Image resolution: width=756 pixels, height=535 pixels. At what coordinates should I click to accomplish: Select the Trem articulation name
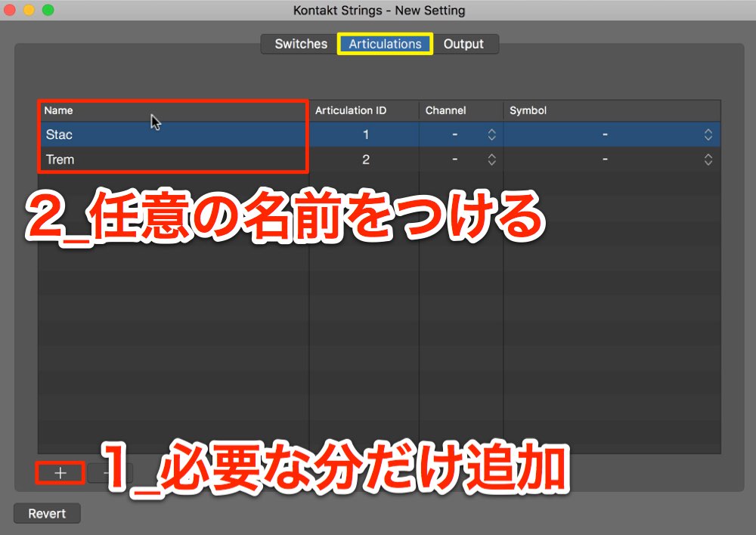pos(60,159)
